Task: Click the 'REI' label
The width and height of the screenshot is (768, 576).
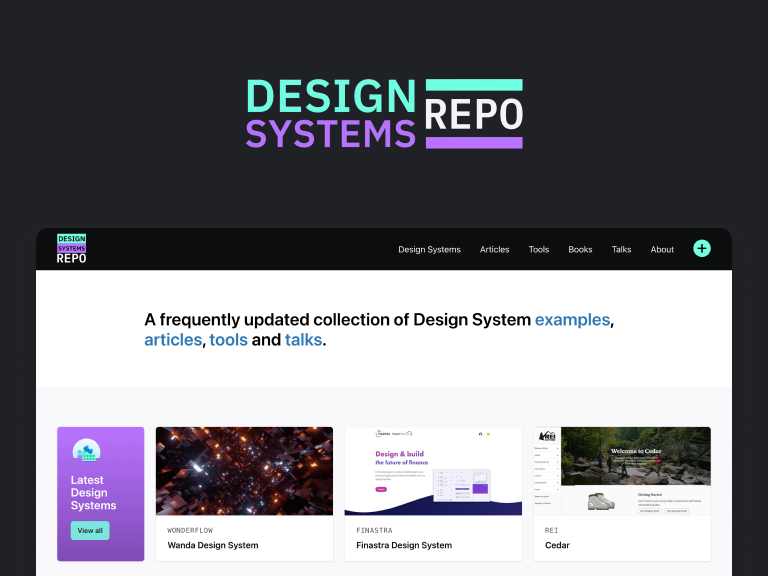Action: pyautogui.click(x=552, y=530)
